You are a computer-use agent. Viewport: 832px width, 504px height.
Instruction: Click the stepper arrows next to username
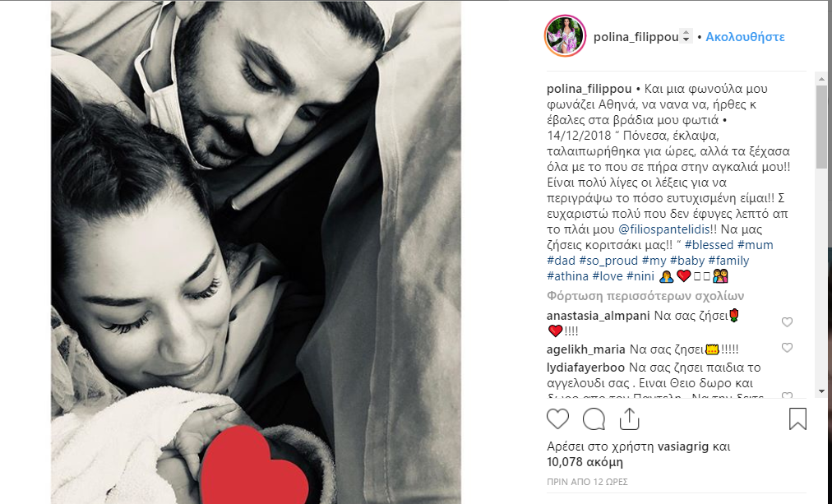(x=686, y=36)
